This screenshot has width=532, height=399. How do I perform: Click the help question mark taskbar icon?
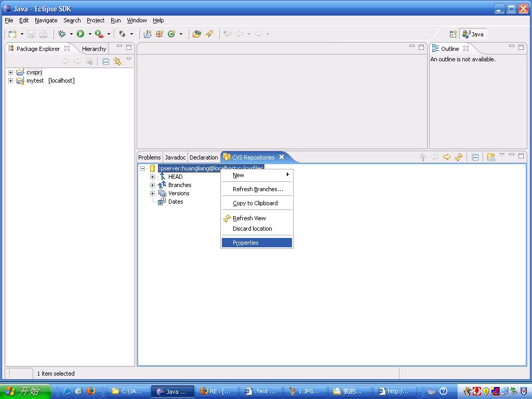[443, 391]
